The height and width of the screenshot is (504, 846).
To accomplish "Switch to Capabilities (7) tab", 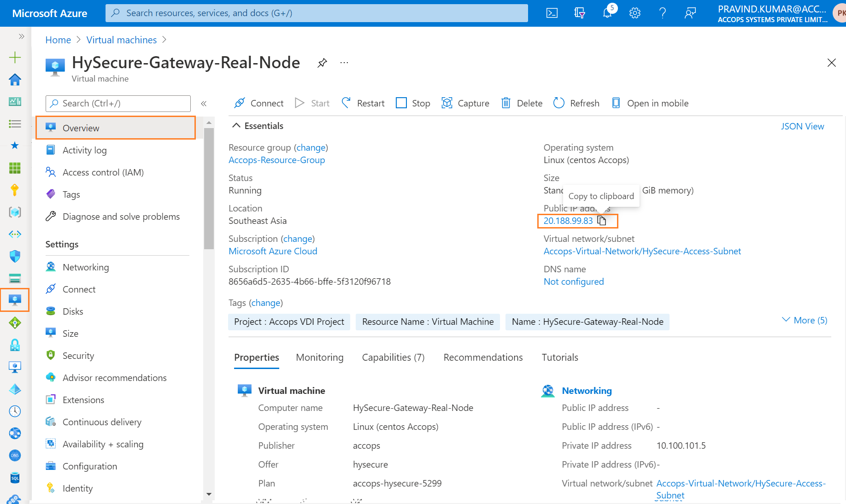I will tap(393, 357).
